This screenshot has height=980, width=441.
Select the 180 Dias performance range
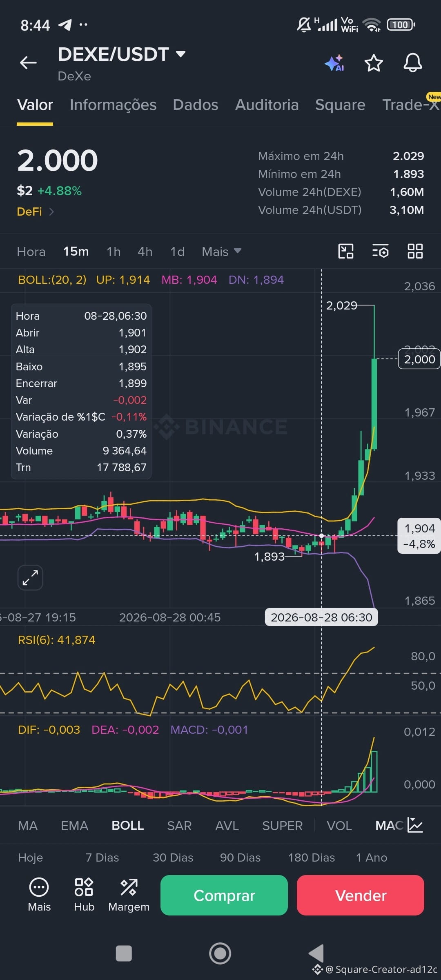(x=312, y=857)
